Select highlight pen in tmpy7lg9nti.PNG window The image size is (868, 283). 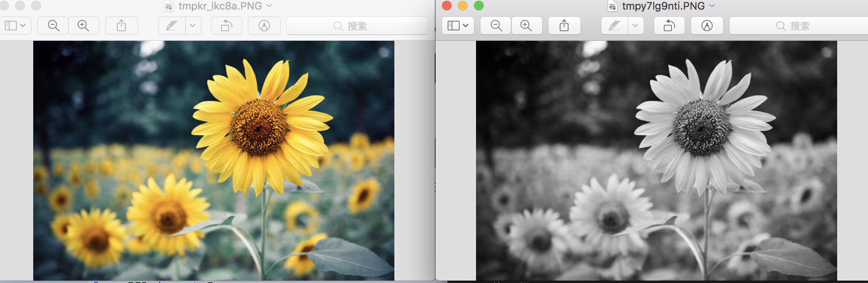pyautogui.click(x=615, y=26)
